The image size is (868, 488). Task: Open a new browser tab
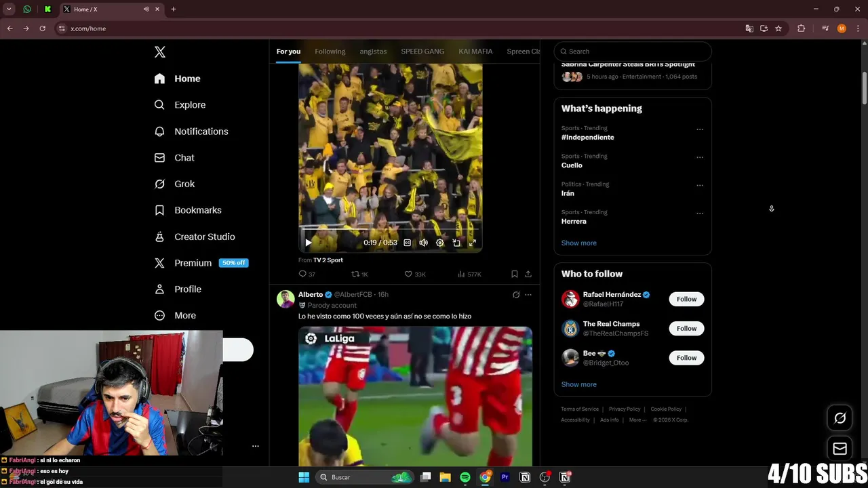tap(174, 9)
